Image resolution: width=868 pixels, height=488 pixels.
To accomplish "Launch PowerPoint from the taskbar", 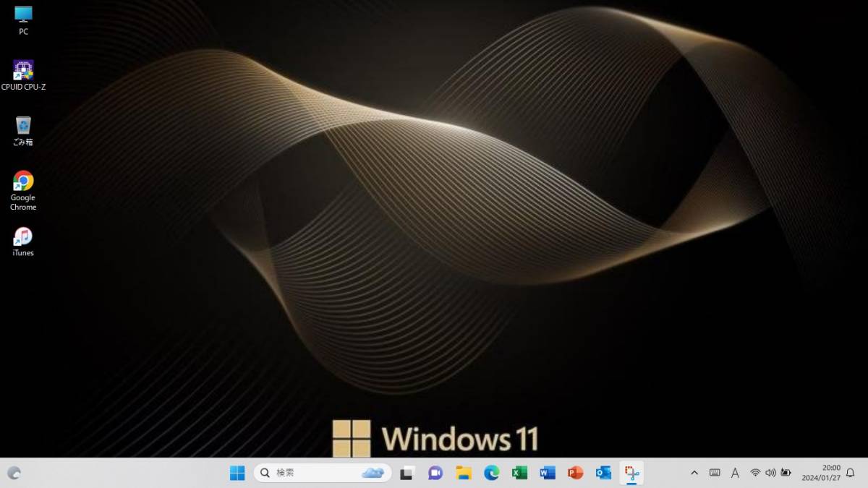I will (575, 473).
